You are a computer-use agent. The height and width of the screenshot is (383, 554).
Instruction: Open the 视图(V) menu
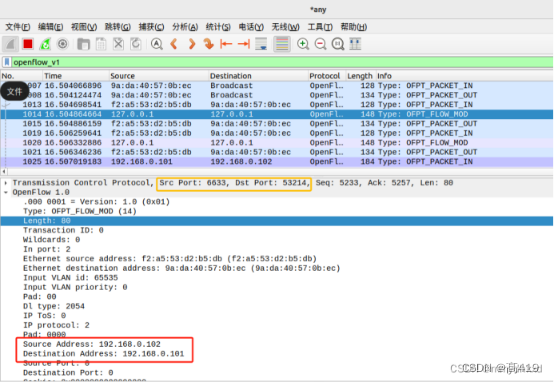click(x=84, y=27)
